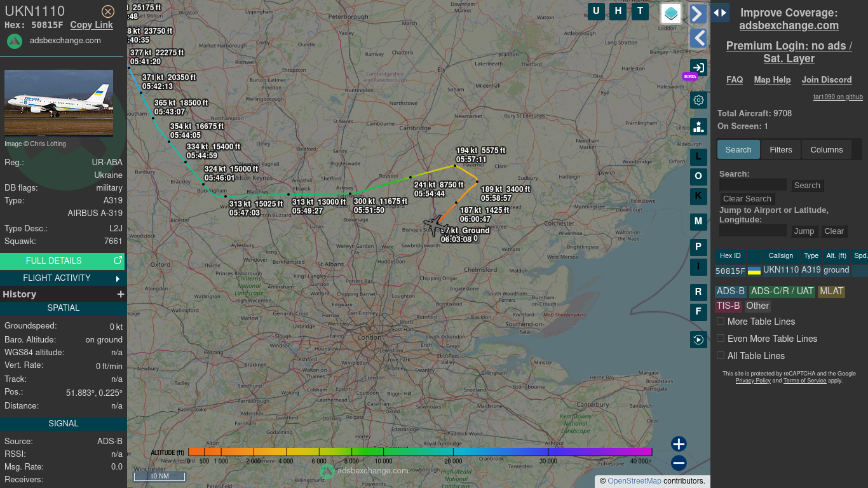Open Premium Login no ads link

[x=789, y=52]
